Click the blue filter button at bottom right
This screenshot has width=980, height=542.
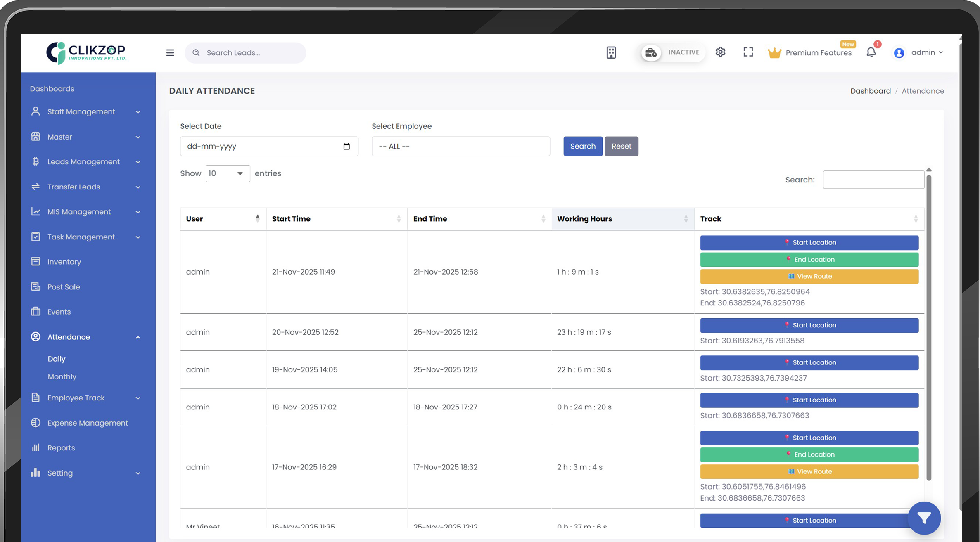[924, 518]
